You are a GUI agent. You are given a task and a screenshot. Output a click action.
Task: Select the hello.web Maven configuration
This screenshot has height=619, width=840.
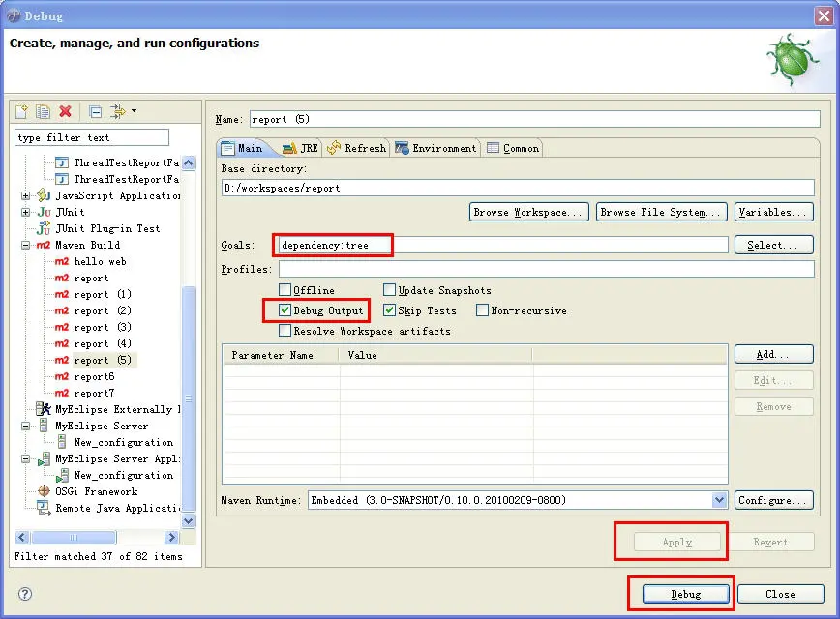coord(100,261)
